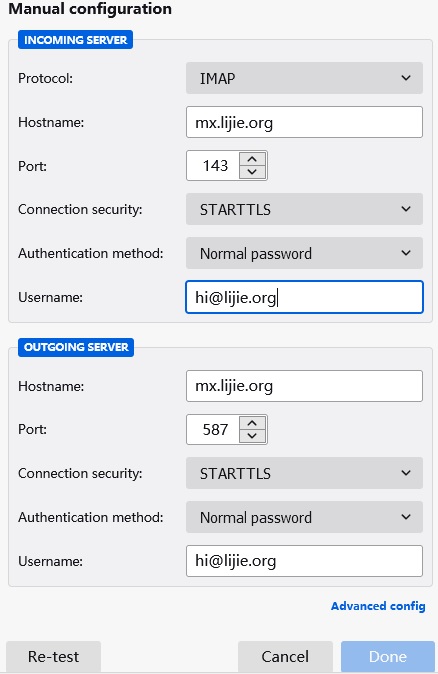The width and height of the screenshot is (438, 674).
Task: Click the Re-test button
Action: tap(53, 656)
